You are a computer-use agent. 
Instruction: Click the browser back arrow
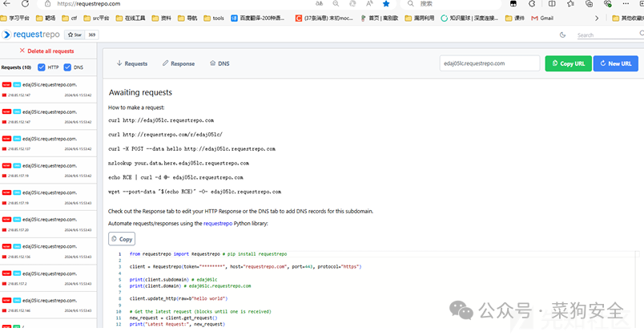click(x=6, y=4)
